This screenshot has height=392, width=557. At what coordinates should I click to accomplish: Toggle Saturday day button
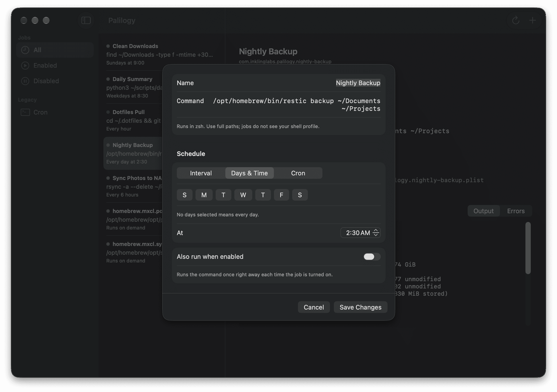(x=300, y=195)
